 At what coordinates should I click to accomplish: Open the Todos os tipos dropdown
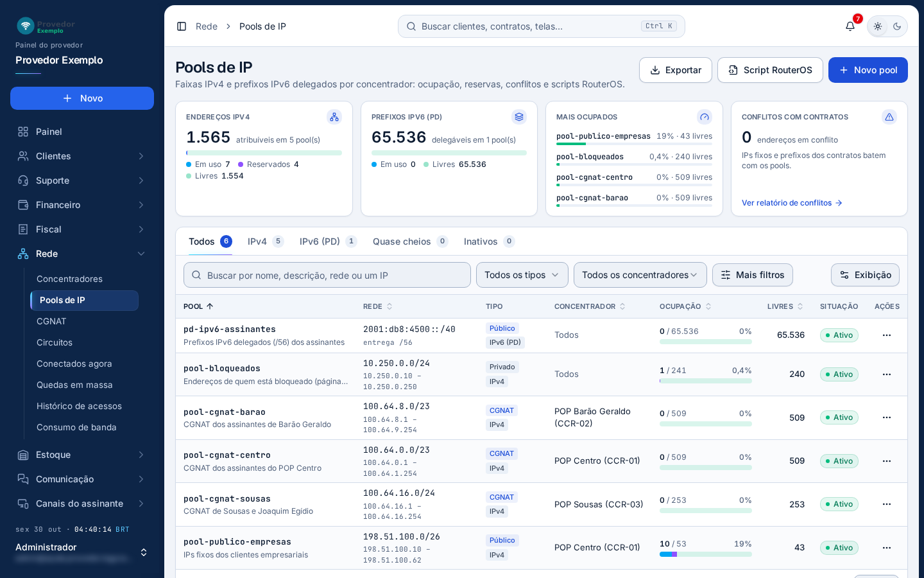click(x=522, y=275)
